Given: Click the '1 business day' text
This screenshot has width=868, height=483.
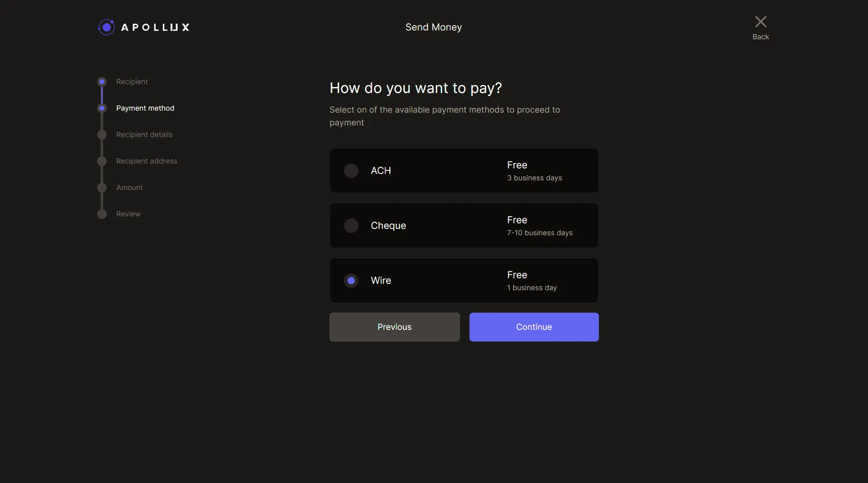Looking at the screenshot, I should 532,288.
